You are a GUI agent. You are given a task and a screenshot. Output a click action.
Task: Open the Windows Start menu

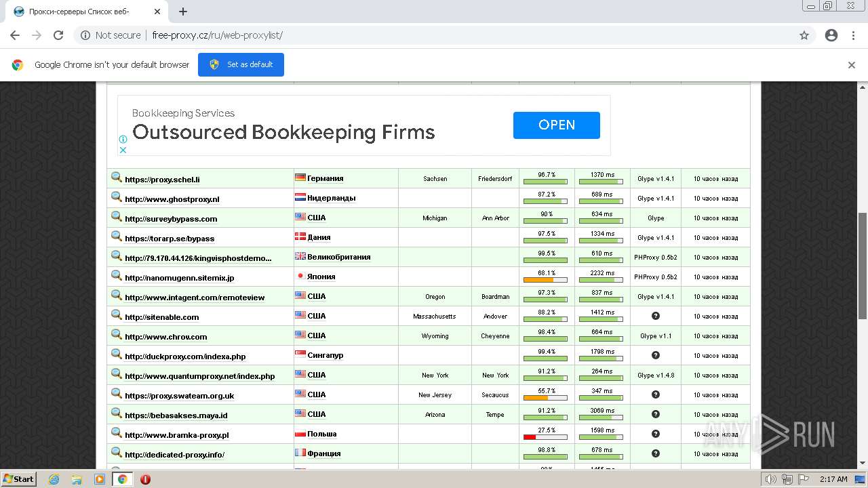pyautogui.click(x=19, y=479)
